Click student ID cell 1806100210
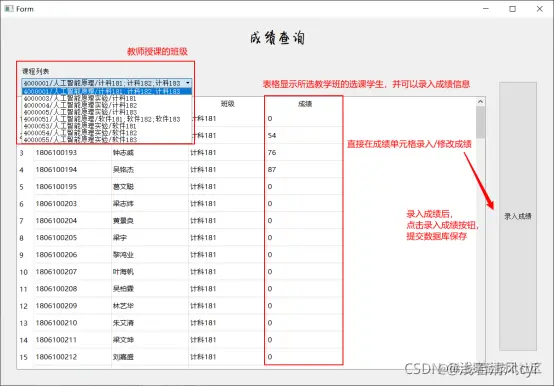 tap(72, 323)
